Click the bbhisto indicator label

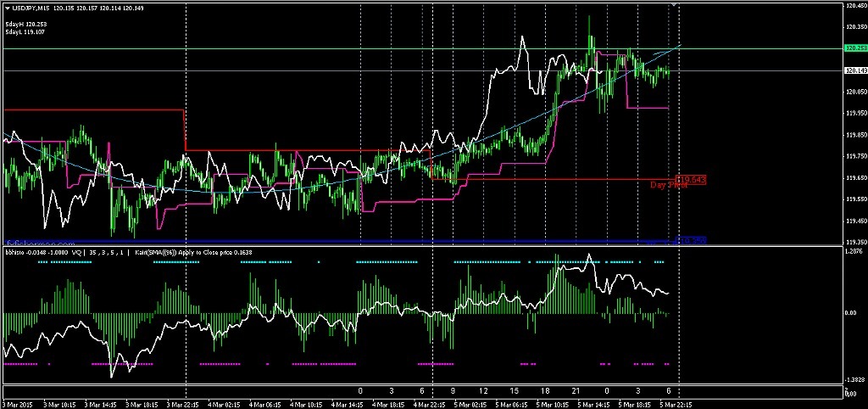tap(16, 252)
